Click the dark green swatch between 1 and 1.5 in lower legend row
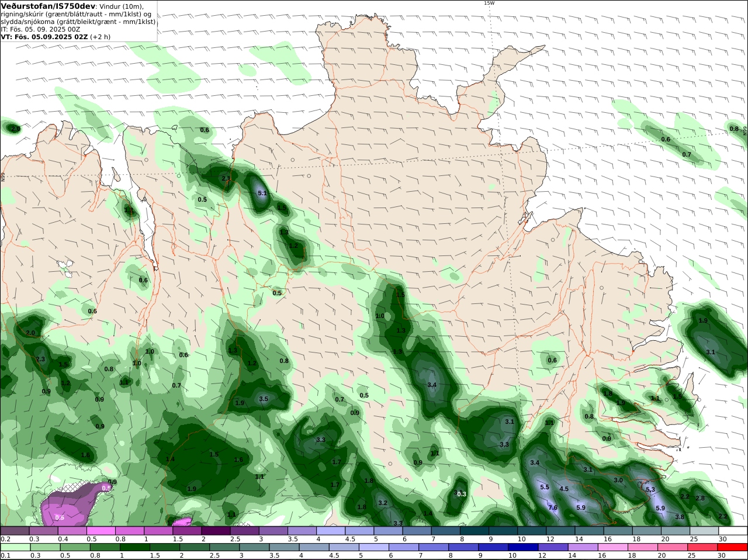Image resolution: width=748 pixels, height=560 pixels. pos(134,547)
